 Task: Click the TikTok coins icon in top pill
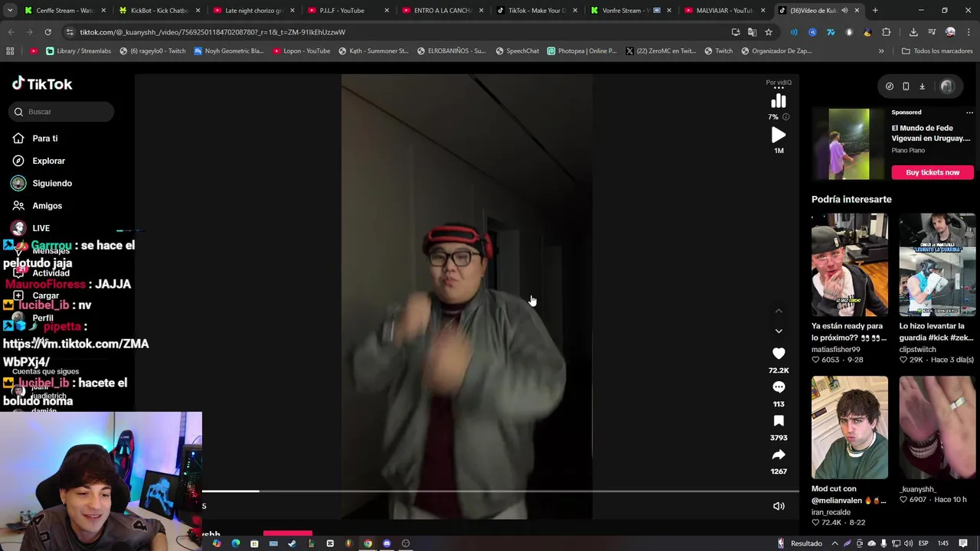[x=890, y=86]
